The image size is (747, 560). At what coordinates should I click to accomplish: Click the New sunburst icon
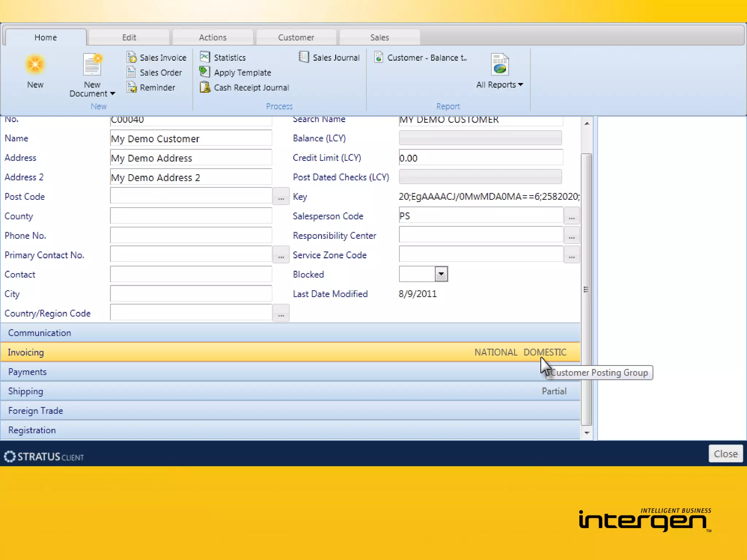click(35, 65)
